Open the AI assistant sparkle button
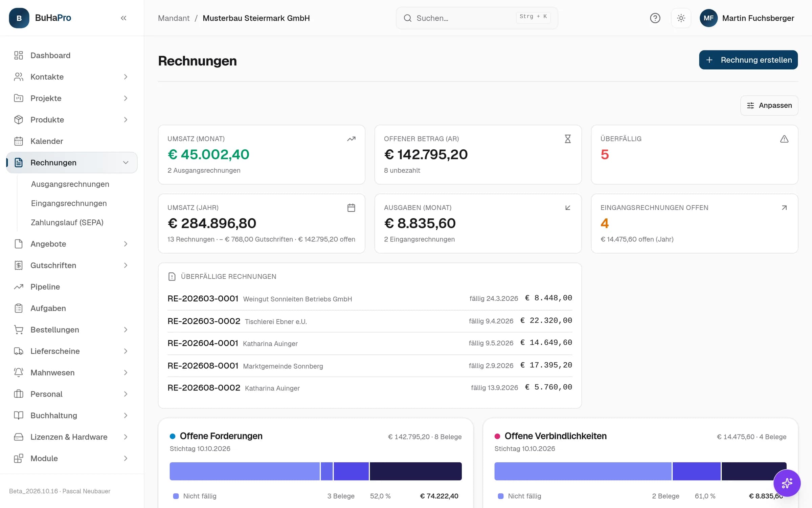Image resolution: width=812 pixels, height=508 pixels. [x=787, y=483]
